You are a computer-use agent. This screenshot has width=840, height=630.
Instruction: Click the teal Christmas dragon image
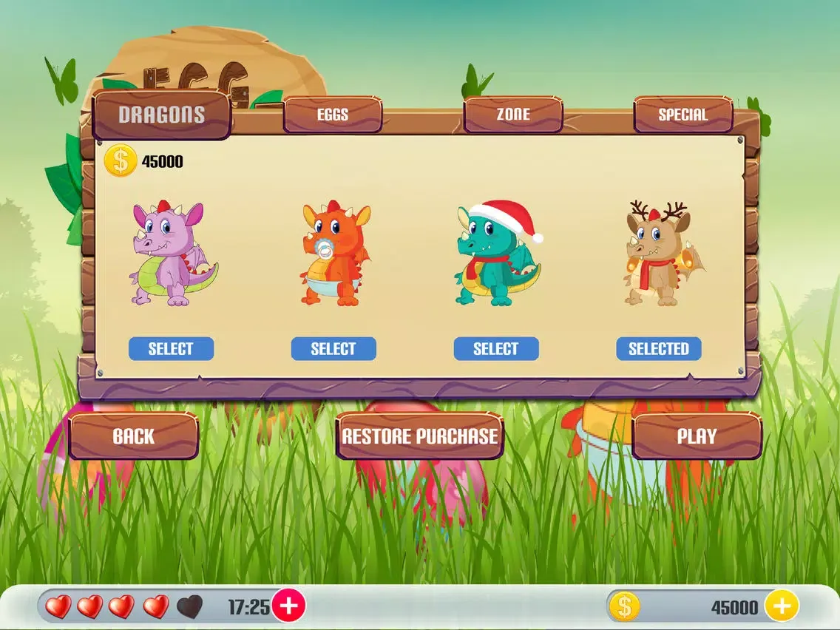click(x=498, y=253)
